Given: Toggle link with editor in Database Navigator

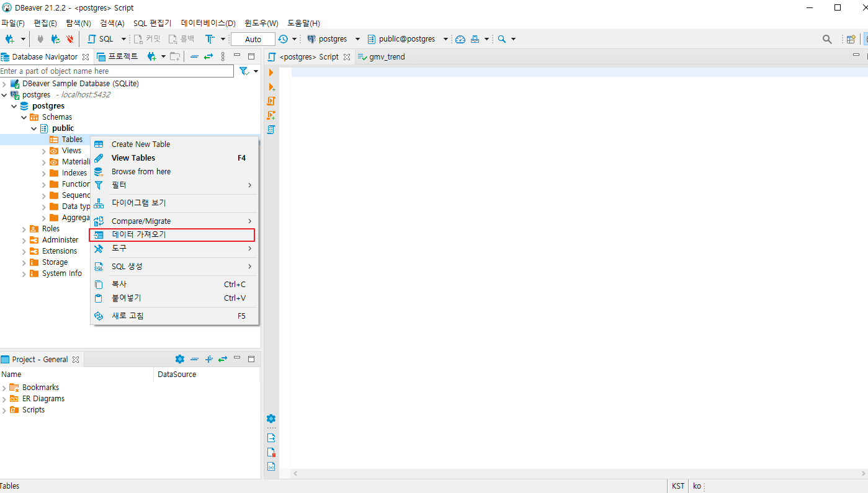Looking at the screenshot, I should click(x=208, y=56).
